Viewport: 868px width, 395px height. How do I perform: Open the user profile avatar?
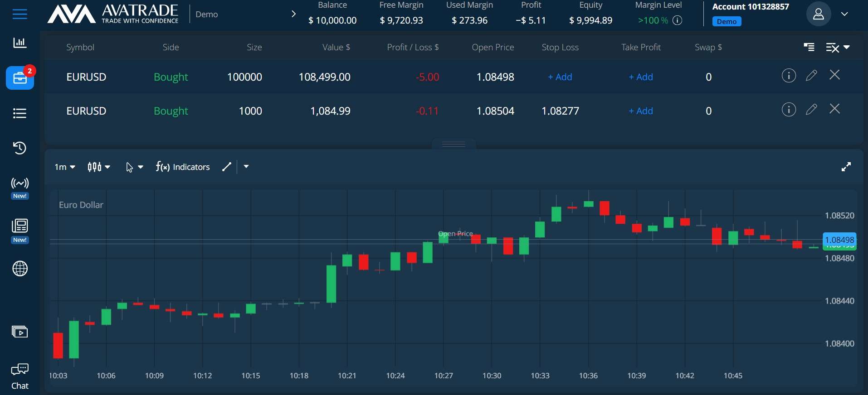(818, 14)
